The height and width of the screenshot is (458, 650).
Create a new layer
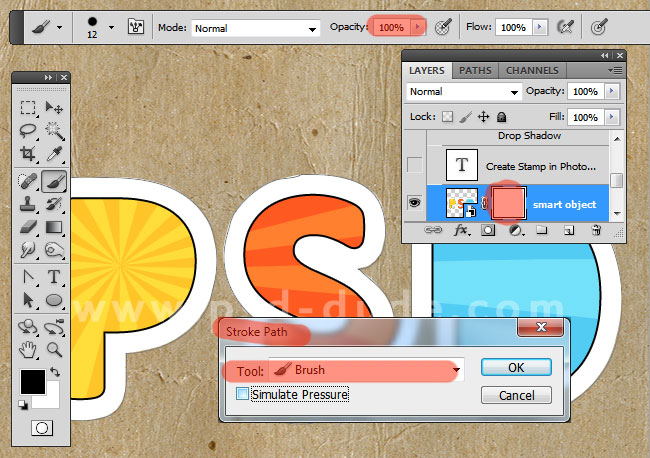click(x=569, y=230)
